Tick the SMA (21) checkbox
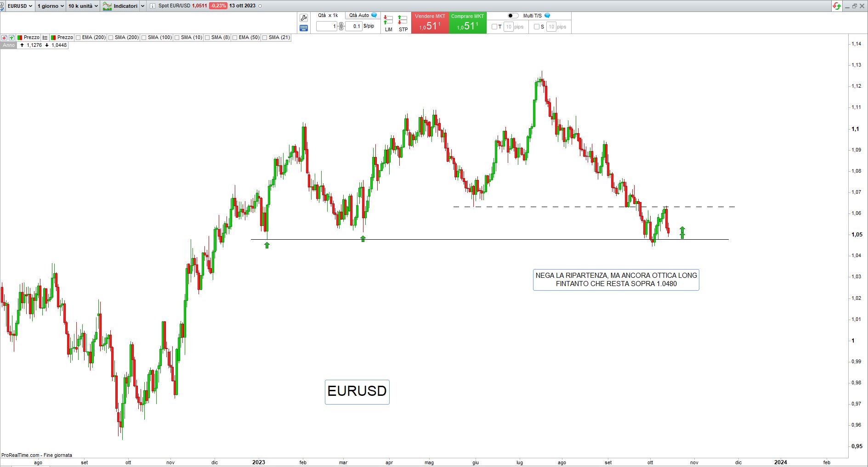This screenshot has width=868, height=467. coord(265,38)
